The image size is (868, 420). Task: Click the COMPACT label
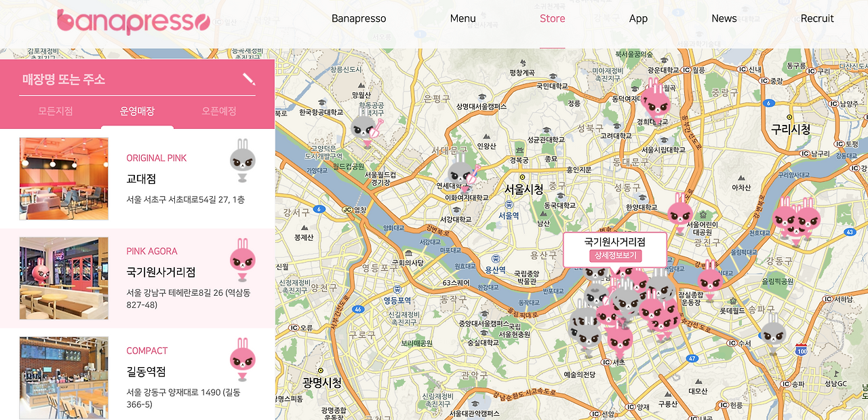tap(146, 351)
